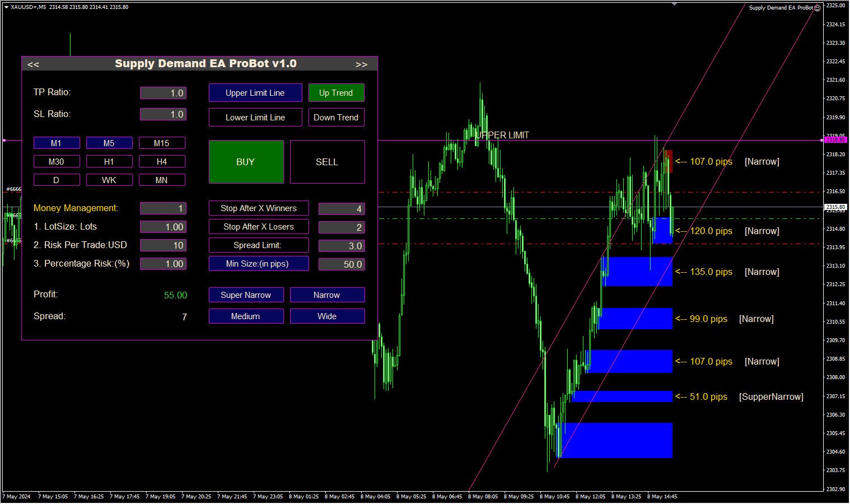Click the << collapse arrows on panel header
The height and width of the screenshot is (504, 850).
pyautogui.click(x=33, y=64)
